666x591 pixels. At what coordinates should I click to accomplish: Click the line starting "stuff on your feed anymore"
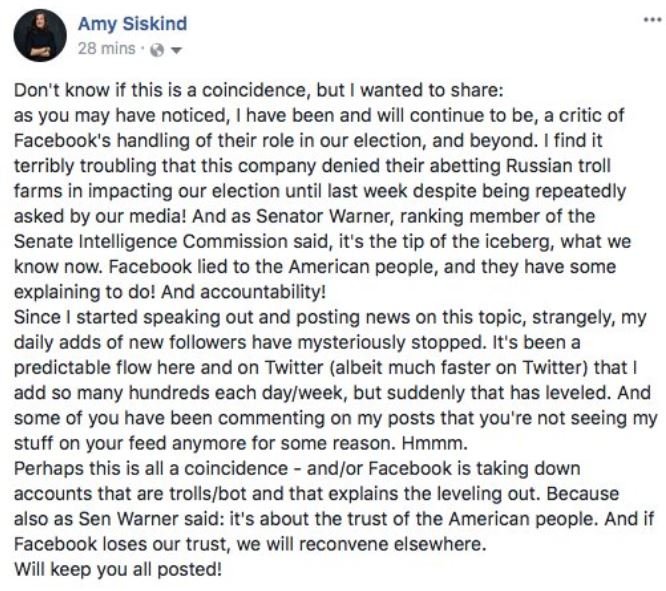point(241,444)
